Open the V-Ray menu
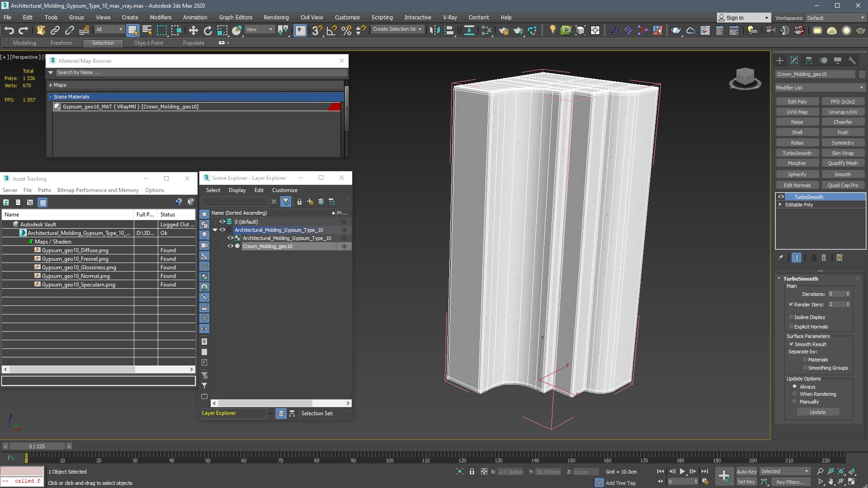The width and height of the screenshot is (868, 488). (450, 17)
